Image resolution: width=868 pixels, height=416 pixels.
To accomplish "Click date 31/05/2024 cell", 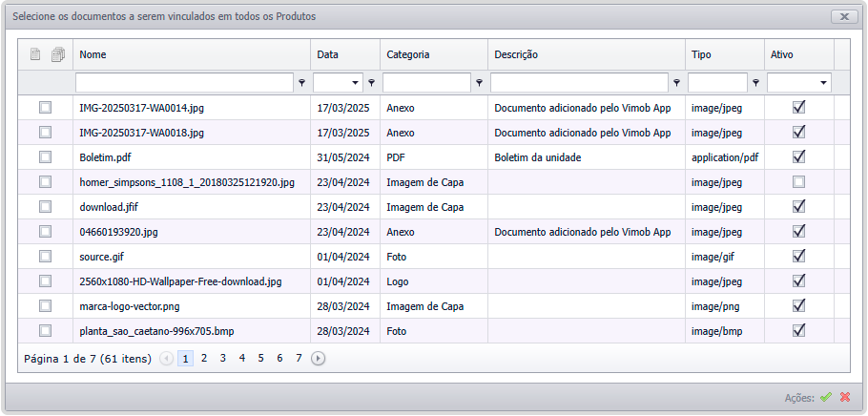I will pos(343,157).
